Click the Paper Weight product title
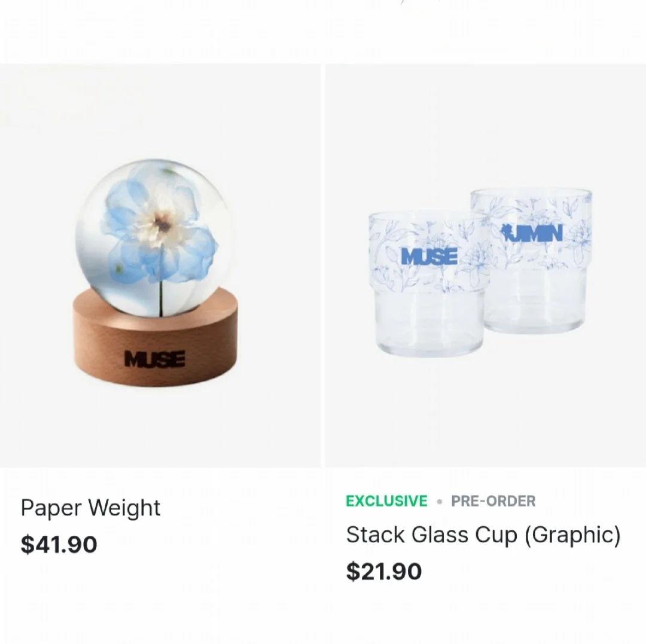This screenshot has height=644, width=646. tap(90, 508)
